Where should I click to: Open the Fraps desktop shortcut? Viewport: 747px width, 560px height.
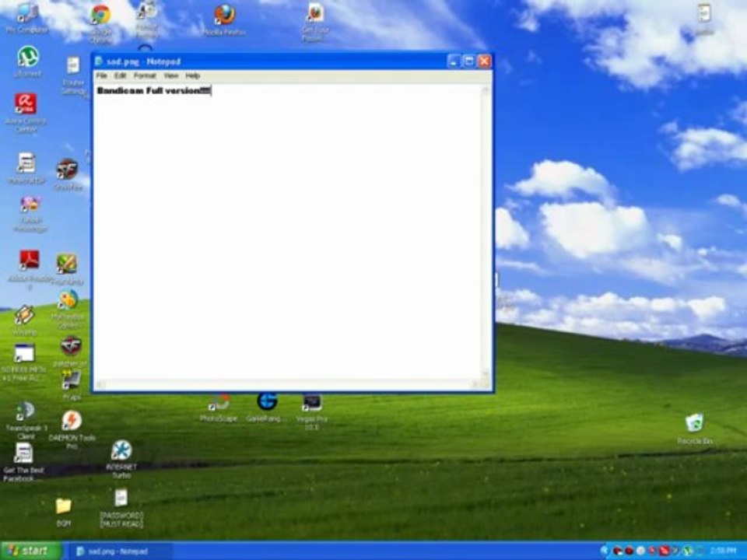point(72,385)
